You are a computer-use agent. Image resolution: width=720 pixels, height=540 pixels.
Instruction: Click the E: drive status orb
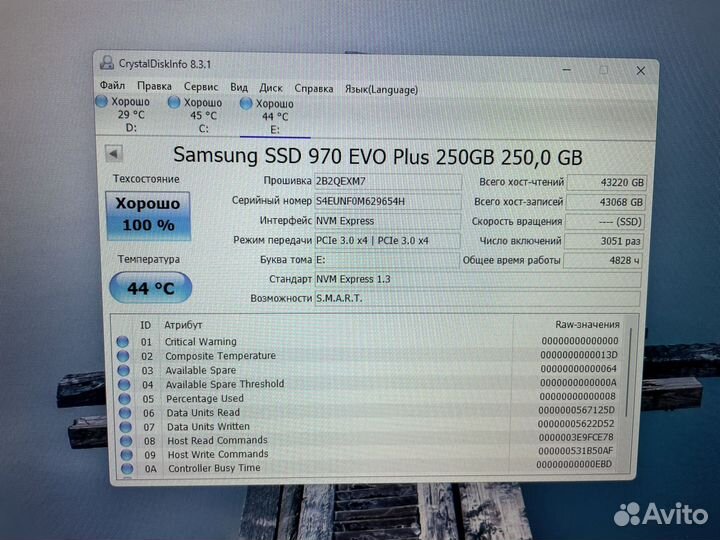[246, 103]
